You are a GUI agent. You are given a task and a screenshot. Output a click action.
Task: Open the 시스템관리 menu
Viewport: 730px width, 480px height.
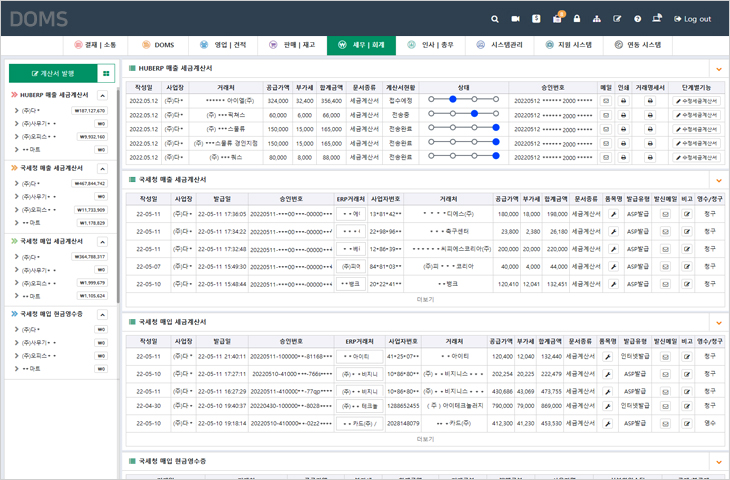[499, 45]
